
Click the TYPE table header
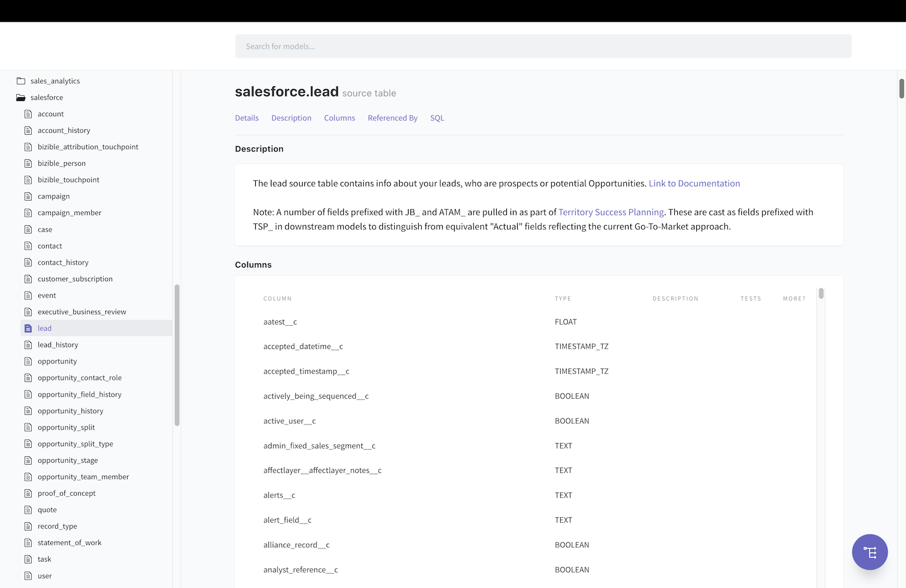[563, 299]
